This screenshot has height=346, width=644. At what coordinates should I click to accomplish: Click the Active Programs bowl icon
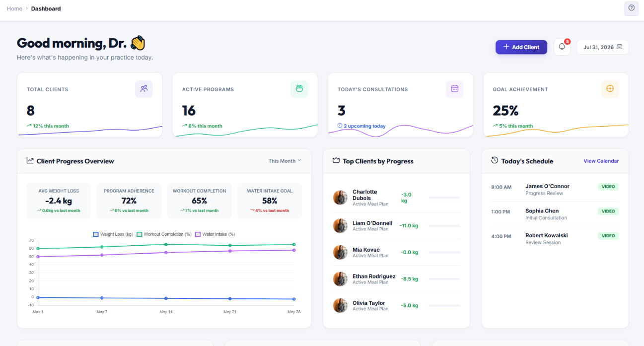(x=299, y=89)
